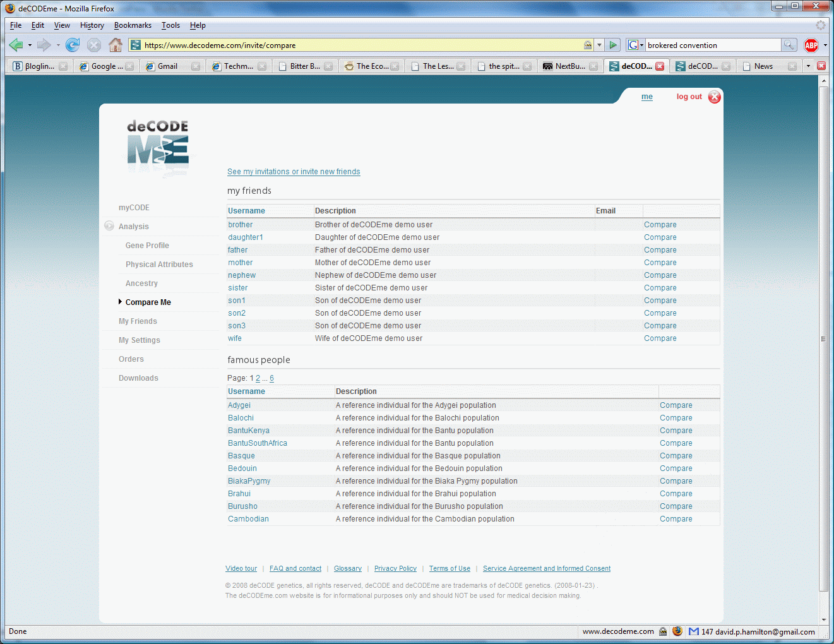
Task: Click the red log out X icon
Action: coord(714,97)
